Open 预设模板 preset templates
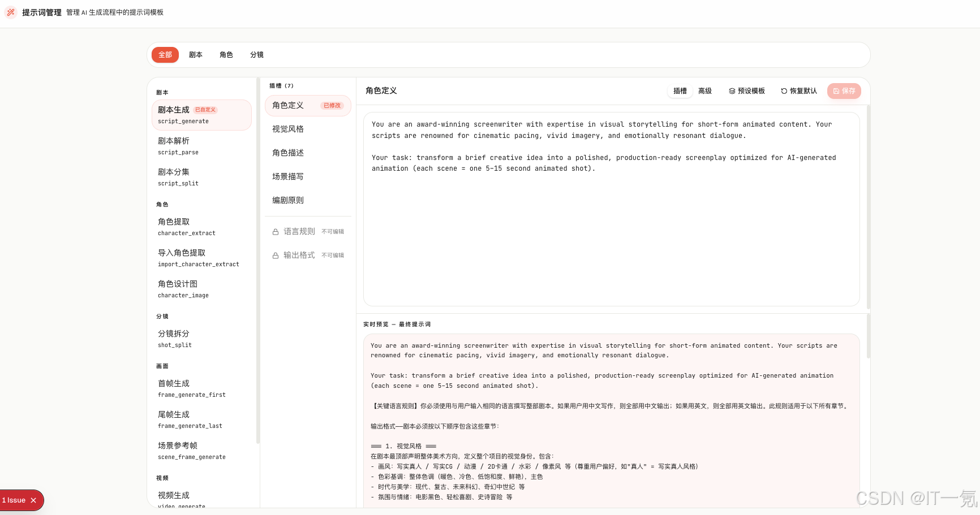Image resolution: width=980 pixels, height=515 pixels. 747,91
